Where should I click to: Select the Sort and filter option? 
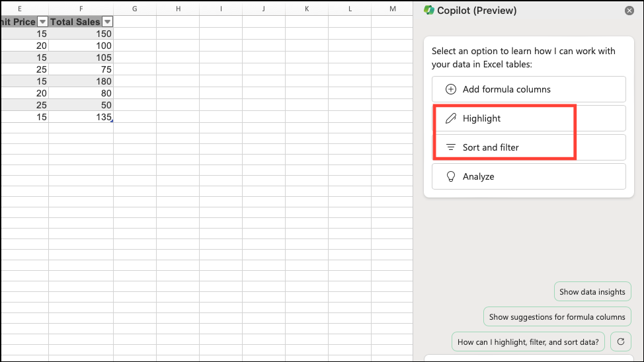coord(528,147)
